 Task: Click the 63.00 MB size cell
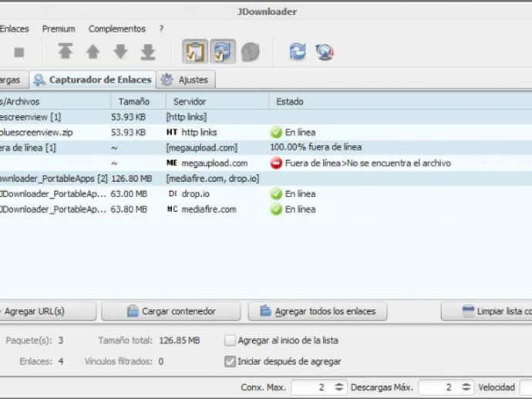(129, 194)
